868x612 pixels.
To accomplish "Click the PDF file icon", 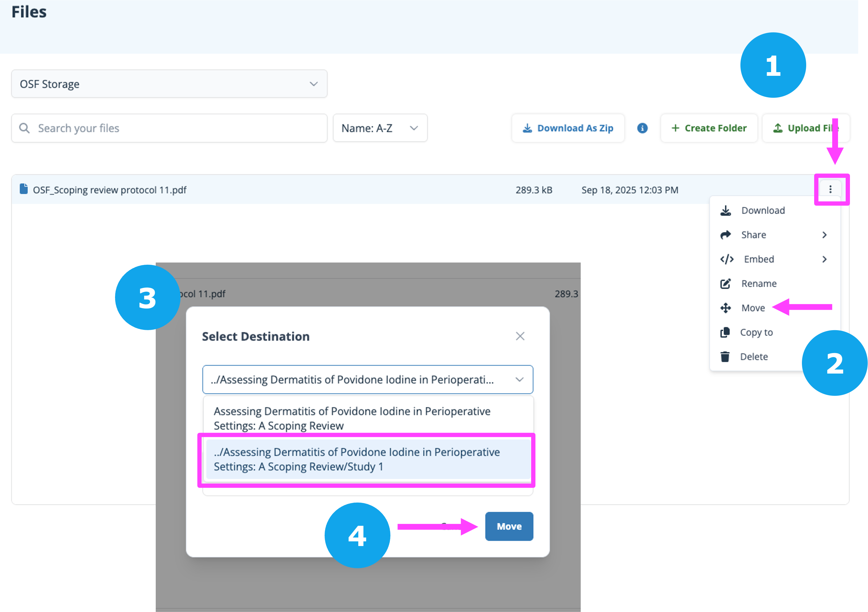I will point(24,189).
